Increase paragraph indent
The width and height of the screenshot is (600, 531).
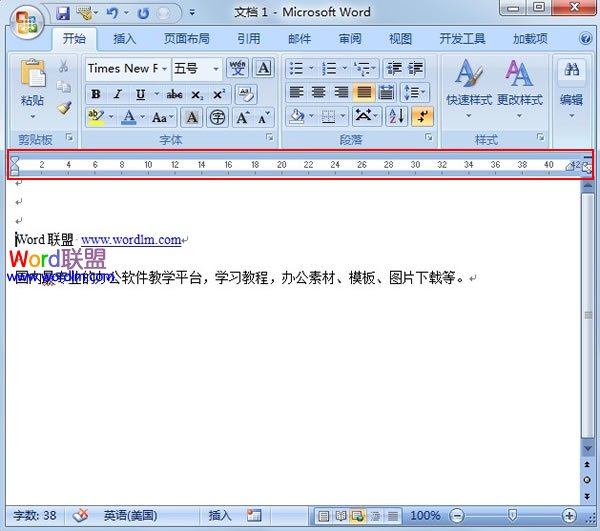pos(415,68)
